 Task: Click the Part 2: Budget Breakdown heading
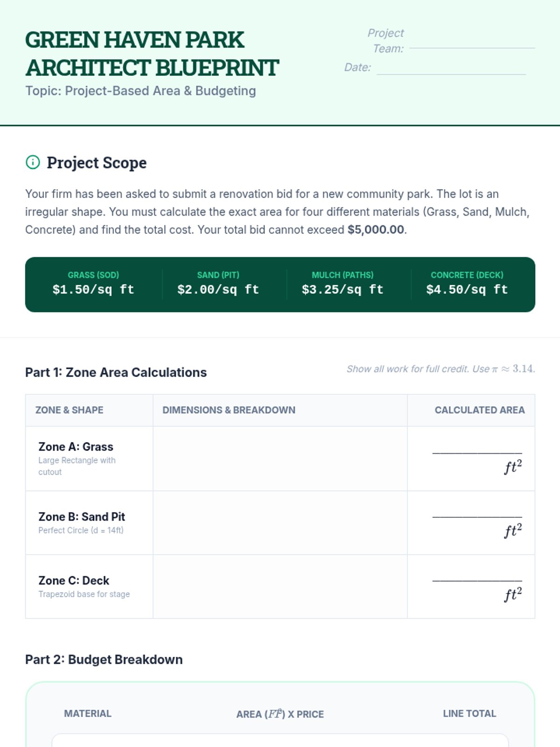[x=104, y=659]
